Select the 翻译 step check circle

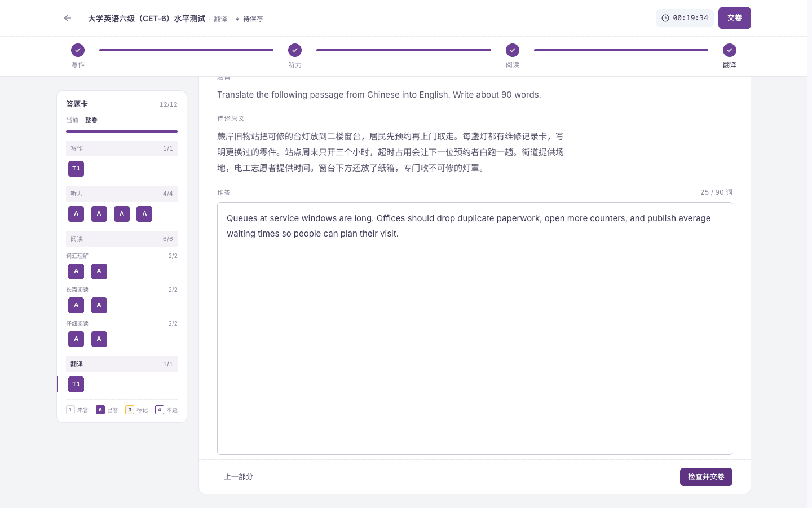pos(730,50)
